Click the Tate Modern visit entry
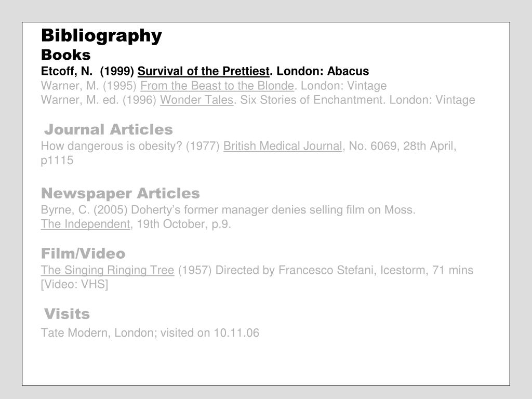 click(x=150, y=333)
